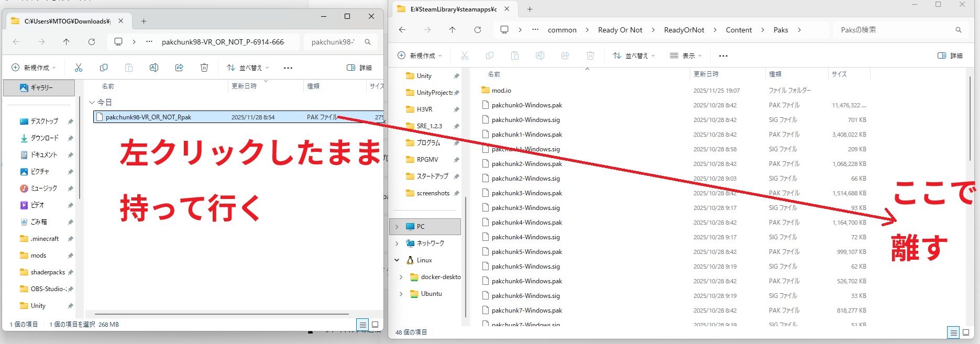The image size is (980, 344).
Task: Collapse the Linux tree node
Action: (397, 260)
